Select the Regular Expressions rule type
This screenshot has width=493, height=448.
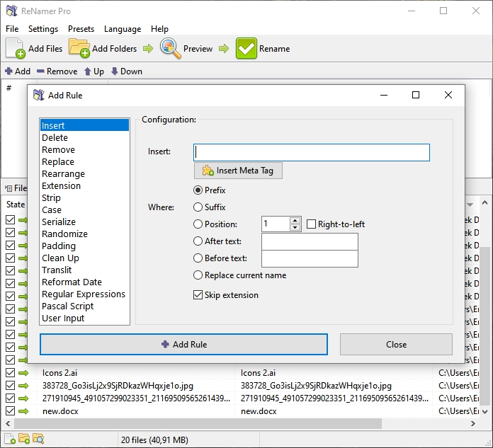click(84, 294)
